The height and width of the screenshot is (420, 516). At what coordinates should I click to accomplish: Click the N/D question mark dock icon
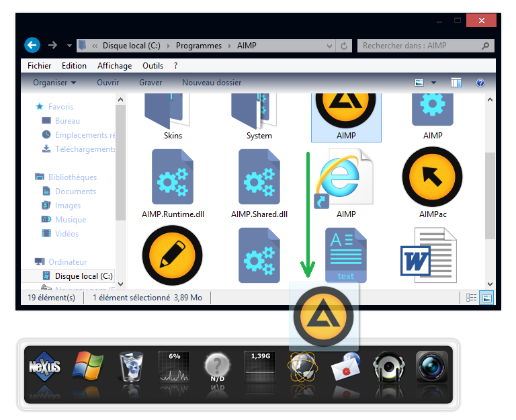(217, 367)
